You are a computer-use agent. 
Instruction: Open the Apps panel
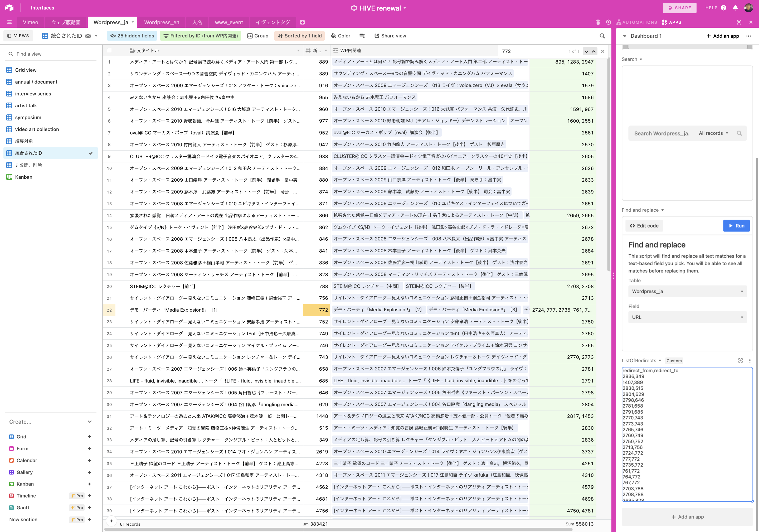coord(672,22)
